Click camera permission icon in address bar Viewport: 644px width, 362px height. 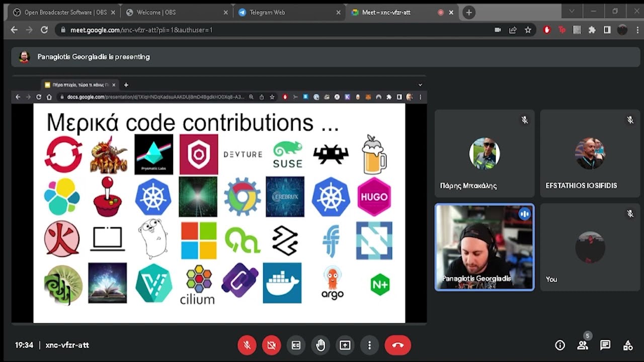498,30
